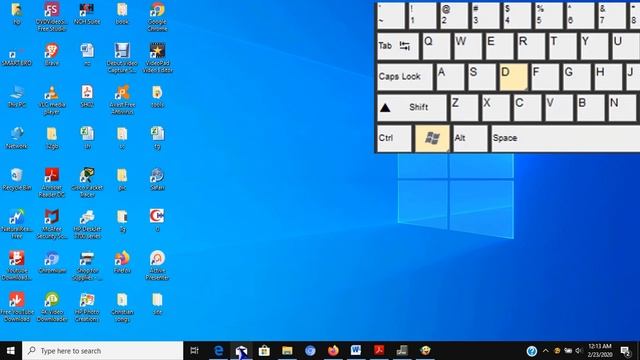The image size is (640, 360).
Task: Click the tilde key on the keyboard
Action: (x=391, y=16)
